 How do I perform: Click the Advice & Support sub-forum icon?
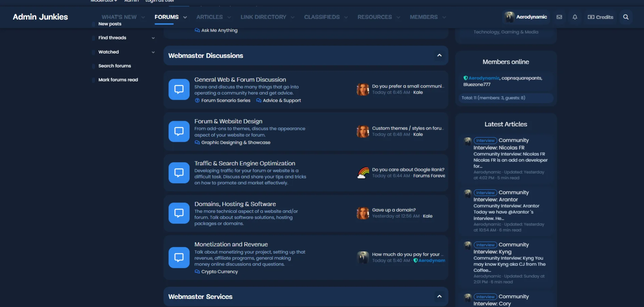tap(259, 100)
